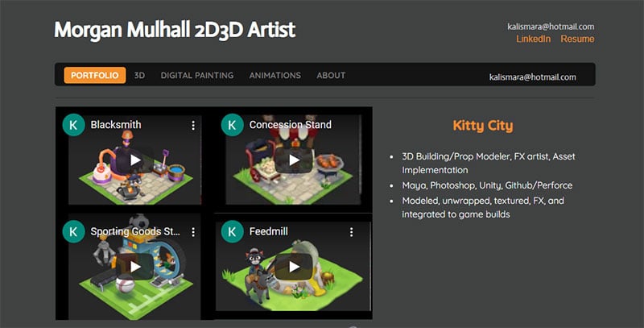
Task: Open the Resume link
Action: [x=577, y=39]
